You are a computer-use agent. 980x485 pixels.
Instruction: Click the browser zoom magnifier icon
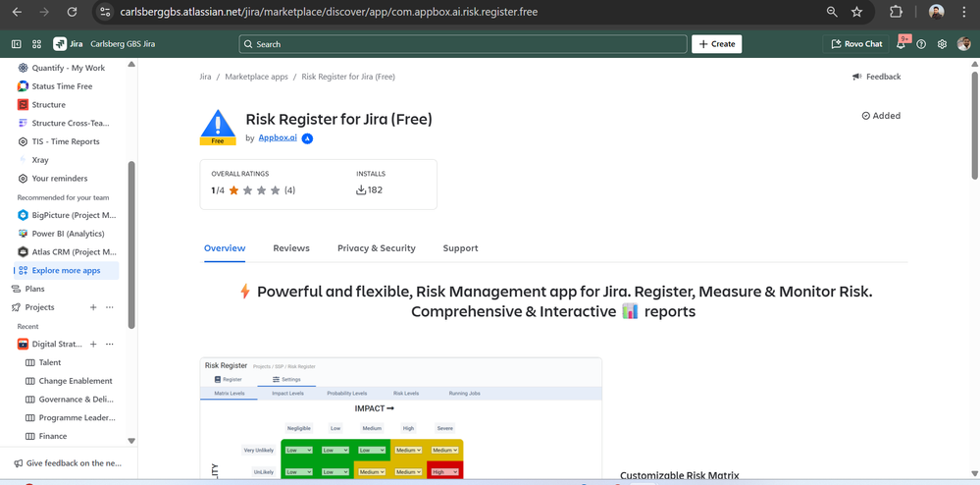(832, 12)
